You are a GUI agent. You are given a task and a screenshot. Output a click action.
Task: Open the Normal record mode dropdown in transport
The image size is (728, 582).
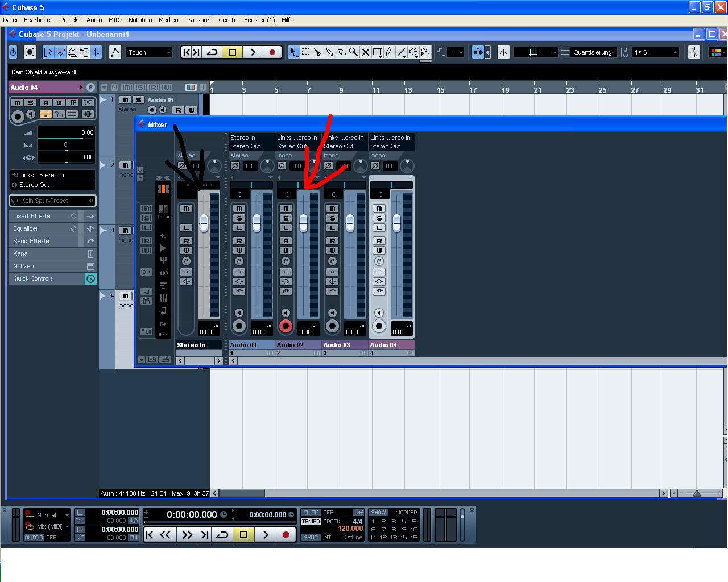coord(47,515)
